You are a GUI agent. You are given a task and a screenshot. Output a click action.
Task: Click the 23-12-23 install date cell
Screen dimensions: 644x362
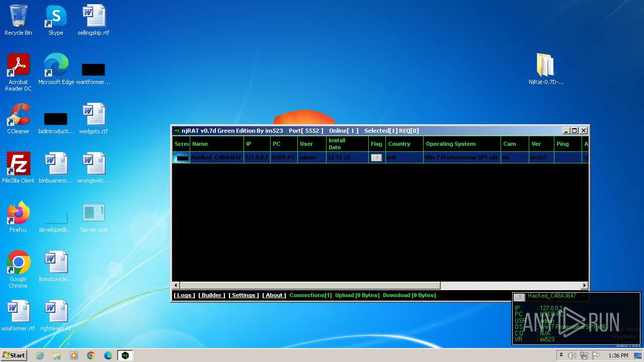coord(347,157)
